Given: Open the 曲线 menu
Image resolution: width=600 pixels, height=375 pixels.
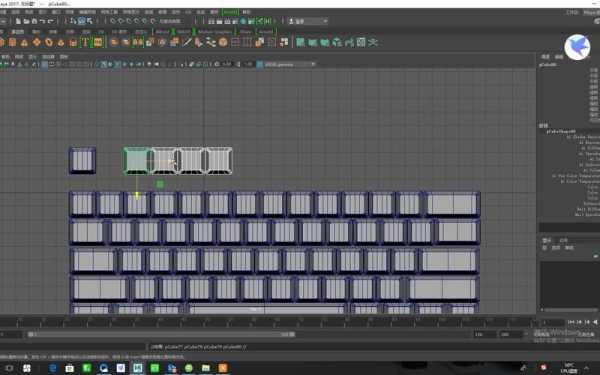Looking at the screenshot, I should point(149,12).
